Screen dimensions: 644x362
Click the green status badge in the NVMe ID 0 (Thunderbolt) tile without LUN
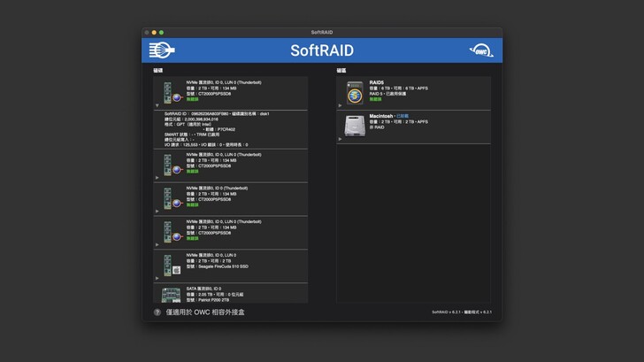(192, 204)
